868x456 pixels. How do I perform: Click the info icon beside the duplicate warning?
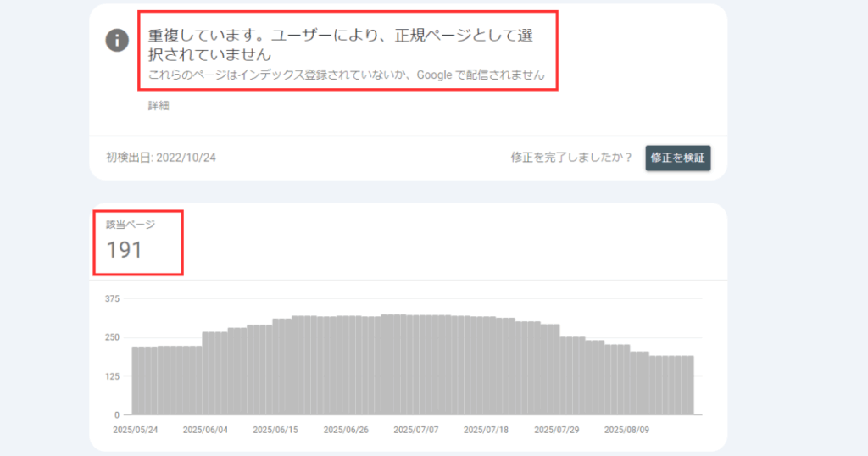point(117,41)
